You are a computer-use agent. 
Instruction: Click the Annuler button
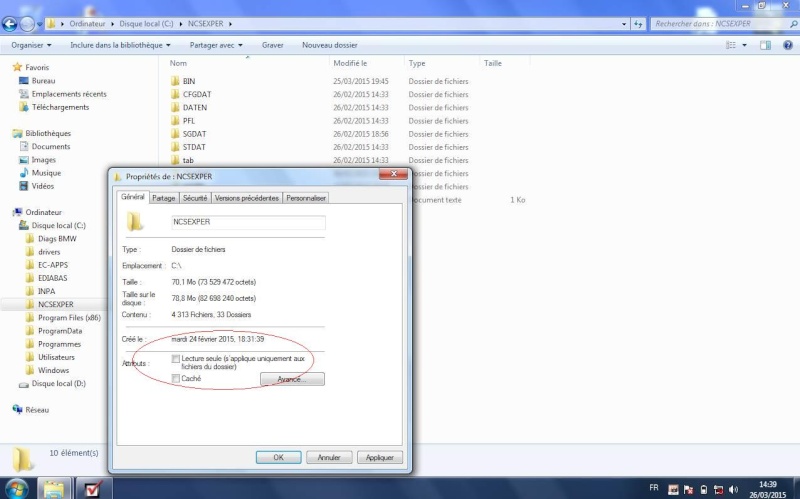(329, 457)
